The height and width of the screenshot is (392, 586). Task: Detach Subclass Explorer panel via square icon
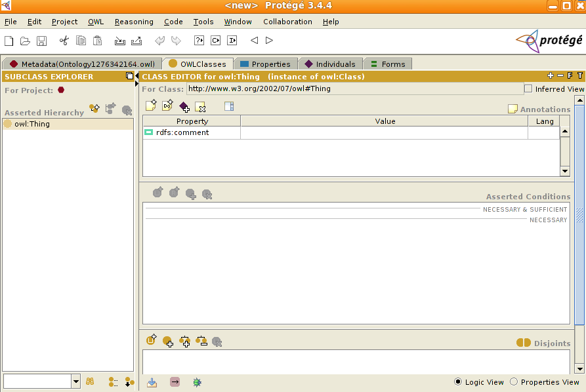129,76
